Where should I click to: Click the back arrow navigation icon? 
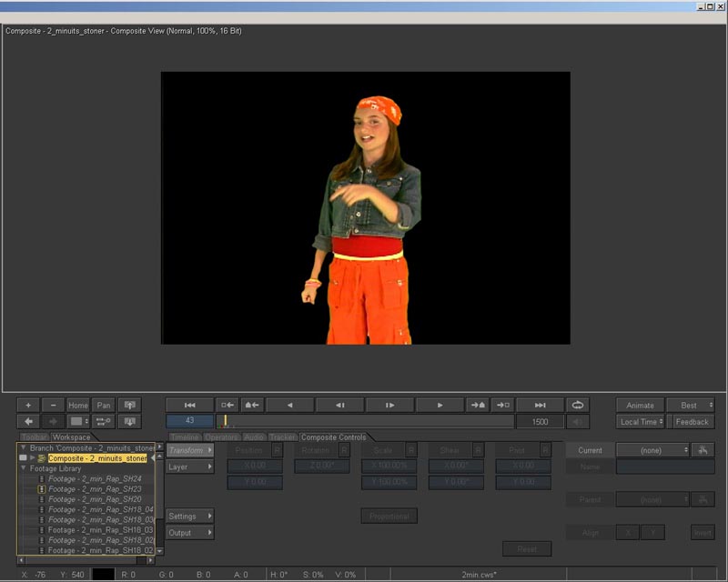pos(28,421)
